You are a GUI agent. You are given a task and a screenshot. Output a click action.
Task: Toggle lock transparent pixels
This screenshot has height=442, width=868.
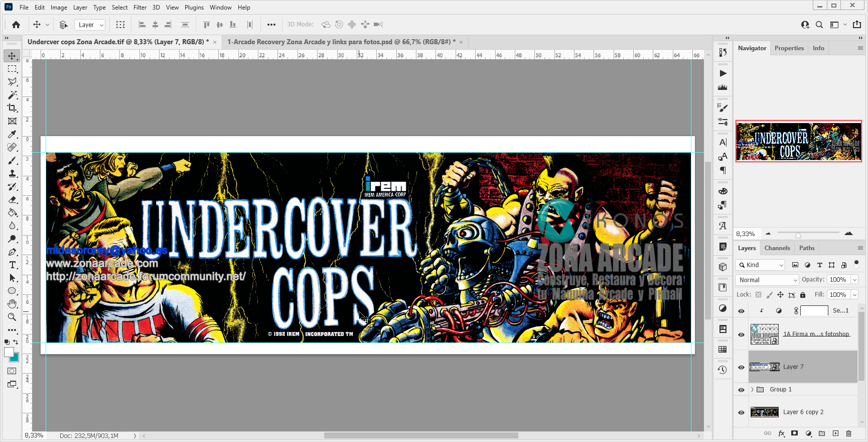click(x=758, y=295)
